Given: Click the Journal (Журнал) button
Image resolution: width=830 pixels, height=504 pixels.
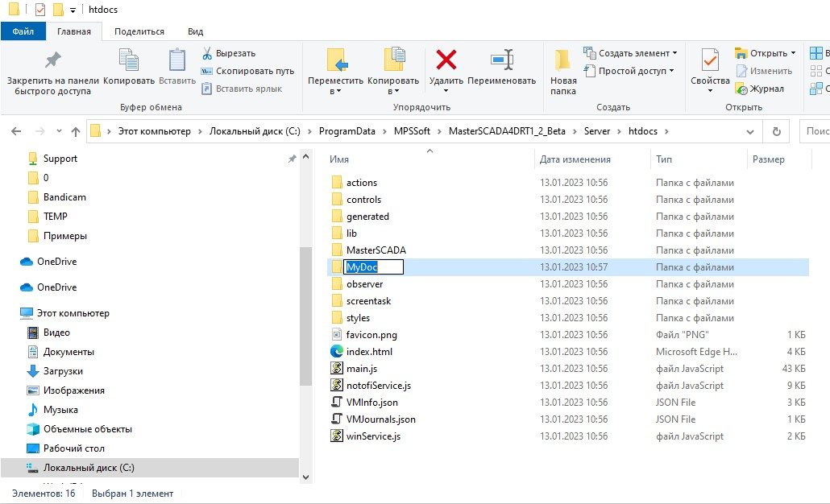Looking at the screenshot, I should 760,89.
